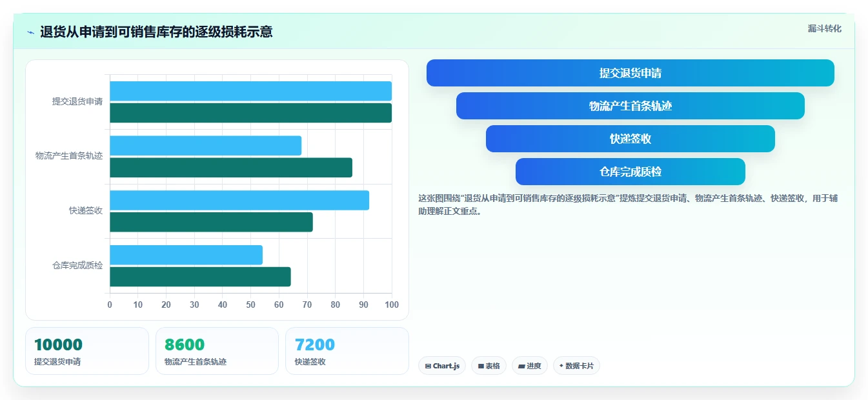868x400 pixels.
Task: Click the 漏斗转化 label in header
Action: (824, 28)
